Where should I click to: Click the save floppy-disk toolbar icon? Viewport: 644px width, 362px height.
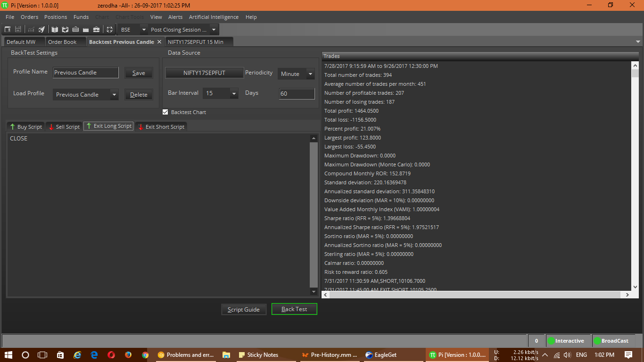pos(18,29)
